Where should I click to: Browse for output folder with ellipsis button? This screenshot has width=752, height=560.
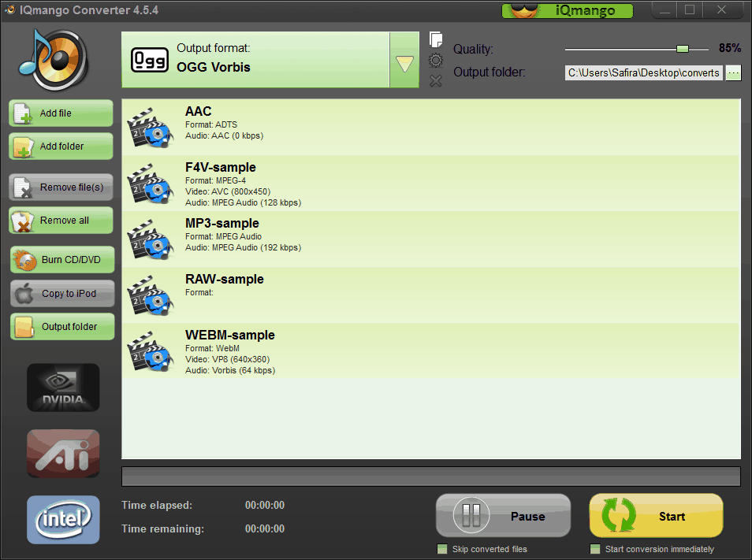coord(733,72)
